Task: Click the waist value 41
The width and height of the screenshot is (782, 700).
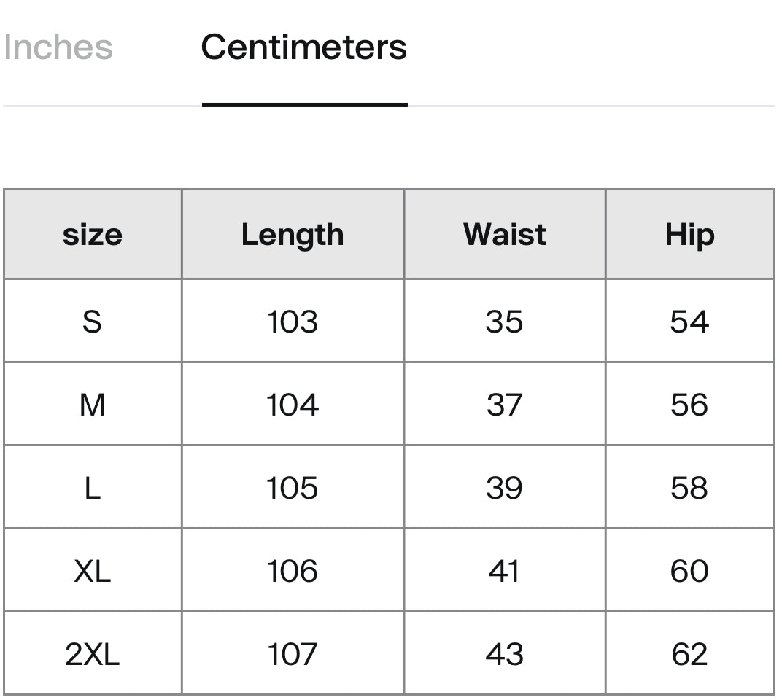Action: click(505, 571)
